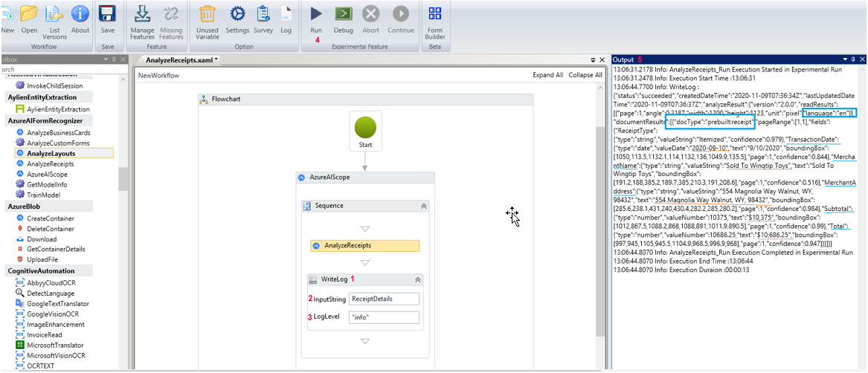Click the InputString field

point(385,299)
